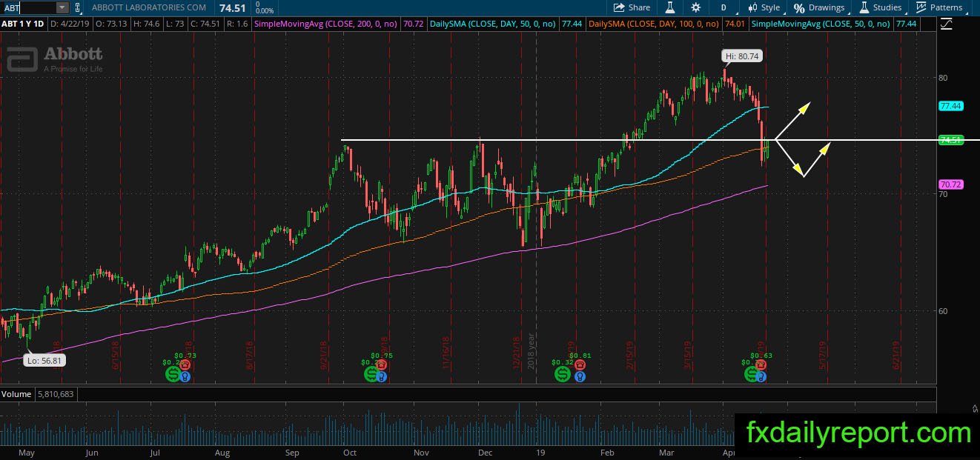980x460 pixels.
Task: Click the chart scale icon at top right
Action: tap(946, 24)
